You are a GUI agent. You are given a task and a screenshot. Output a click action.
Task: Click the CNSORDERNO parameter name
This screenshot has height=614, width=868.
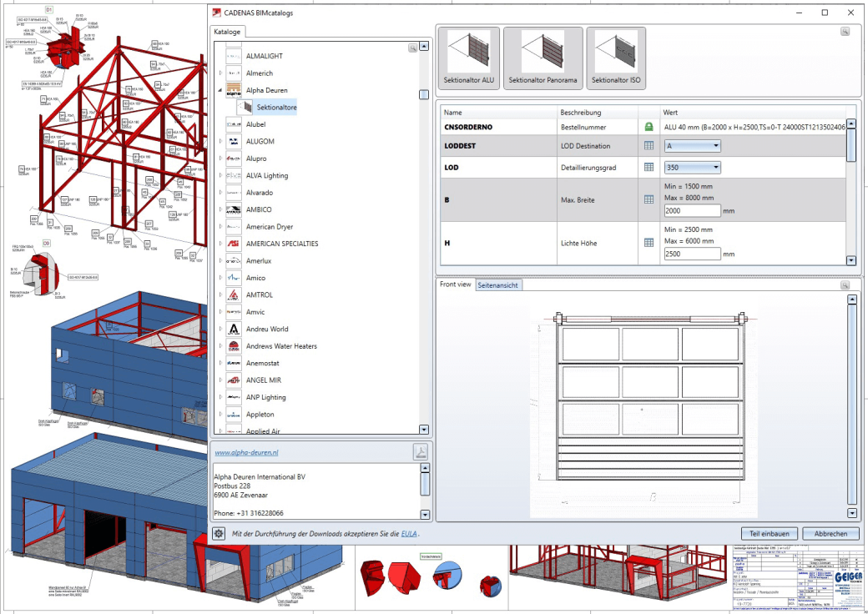468,127
